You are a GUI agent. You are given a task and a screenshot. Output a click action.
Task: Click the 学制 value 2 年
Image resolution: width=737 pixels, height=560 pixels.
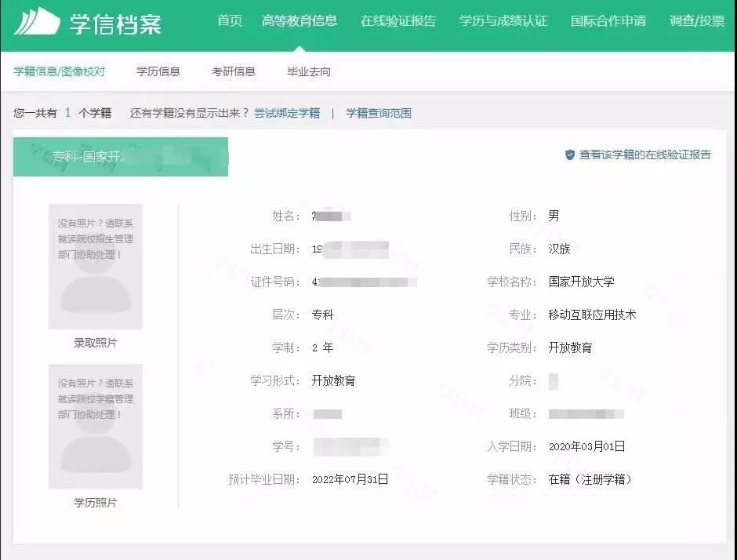pyautogui.click(x=322, y=347)
